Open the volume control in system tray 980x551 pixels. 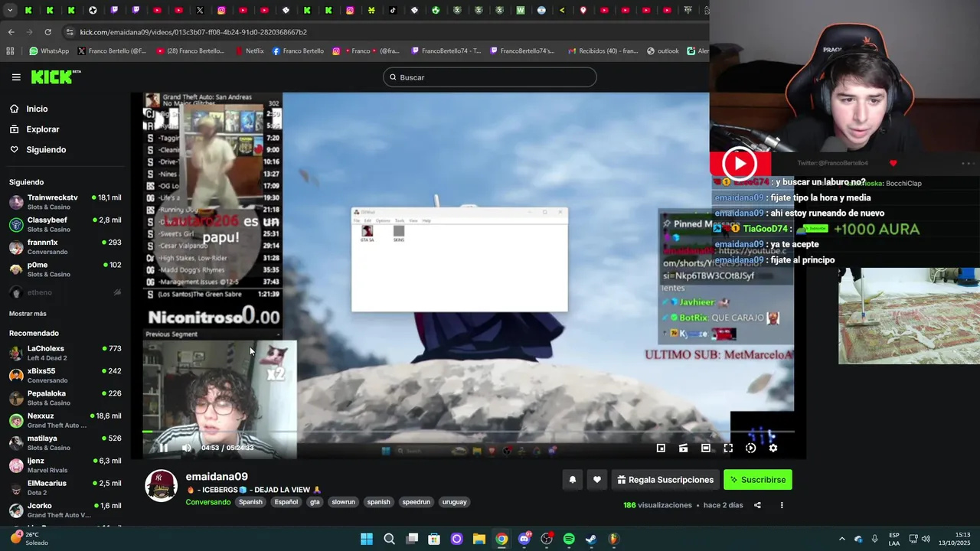[925, 539]
